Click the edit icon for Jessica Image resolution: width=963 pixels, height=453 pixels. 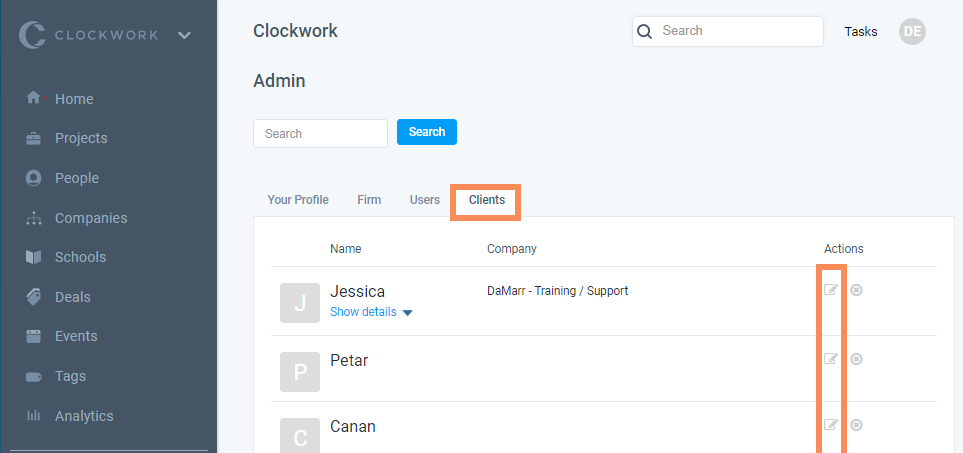pyautogui.click(x=830, y=290)
